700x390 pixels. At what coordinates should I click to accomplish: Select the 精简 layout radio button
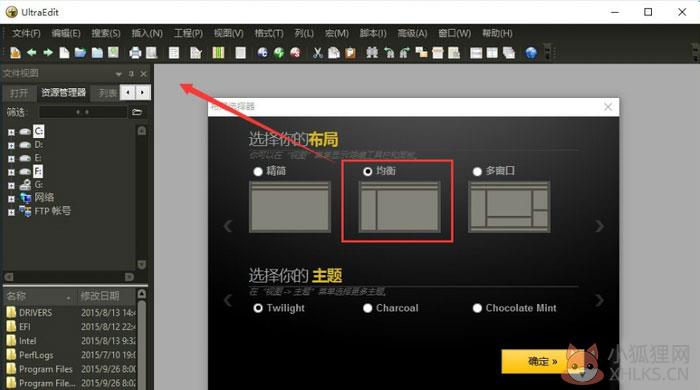click(258, 171)
